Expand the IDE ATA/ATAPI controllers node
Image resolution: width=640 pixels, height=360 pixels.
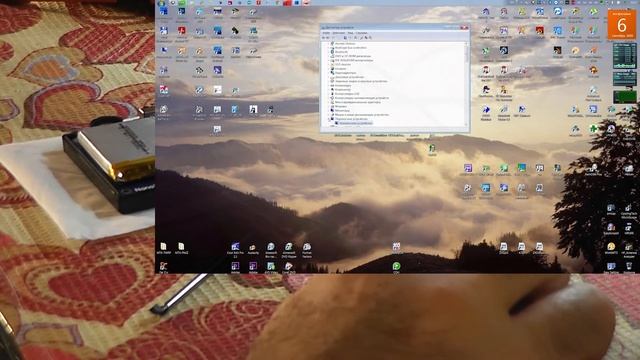pos(329,60)
